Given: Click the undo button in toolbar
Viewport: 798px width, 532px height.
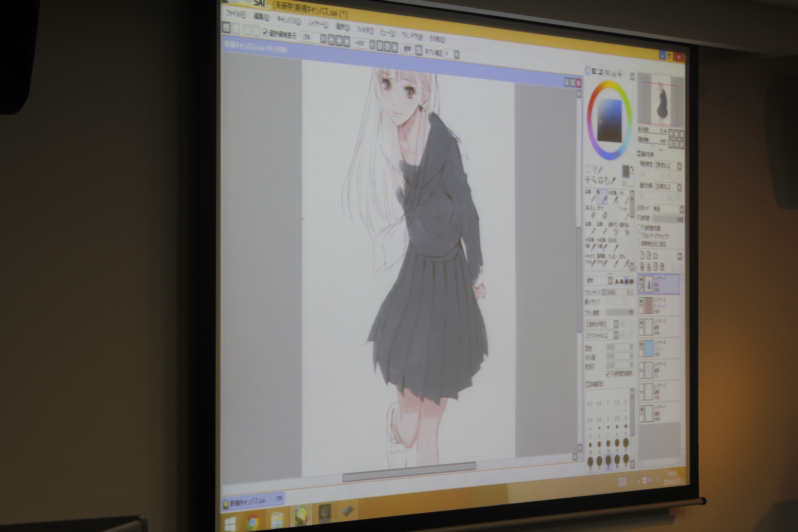Looking at the screenshot, I should [226, 27].
